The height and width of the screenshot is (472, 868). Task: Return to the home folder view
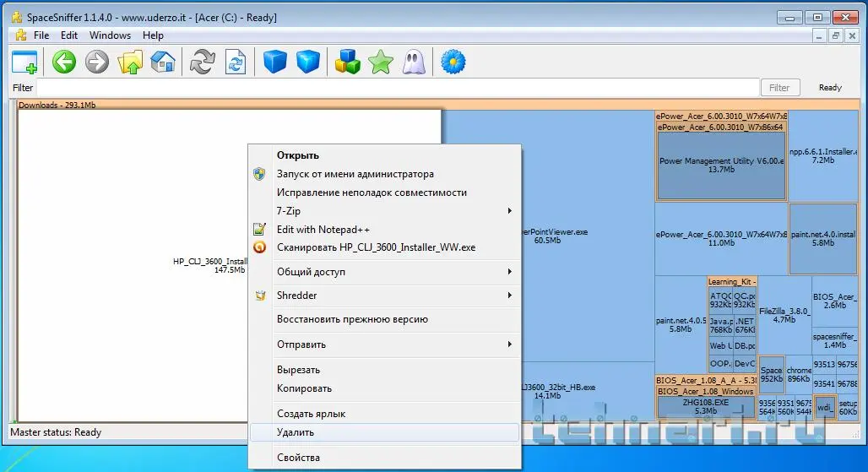(163, 62)
